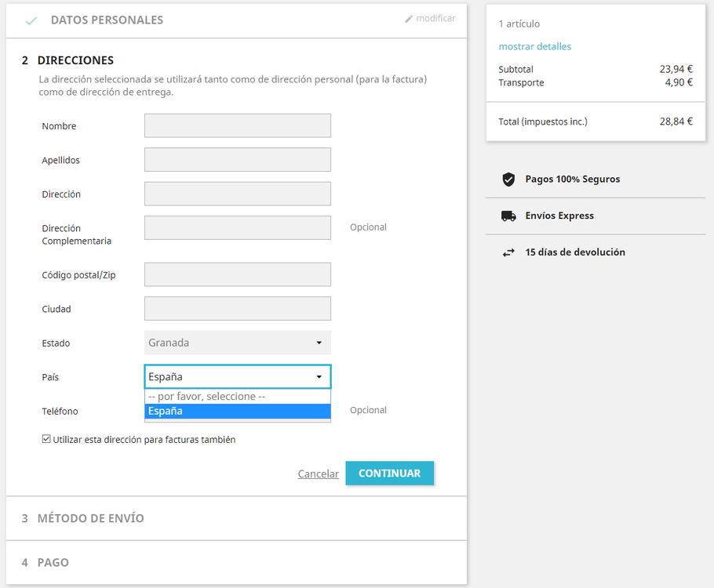The image size is (714, 588).
Task: Click the Nombre input field
Action: point(237,125)
